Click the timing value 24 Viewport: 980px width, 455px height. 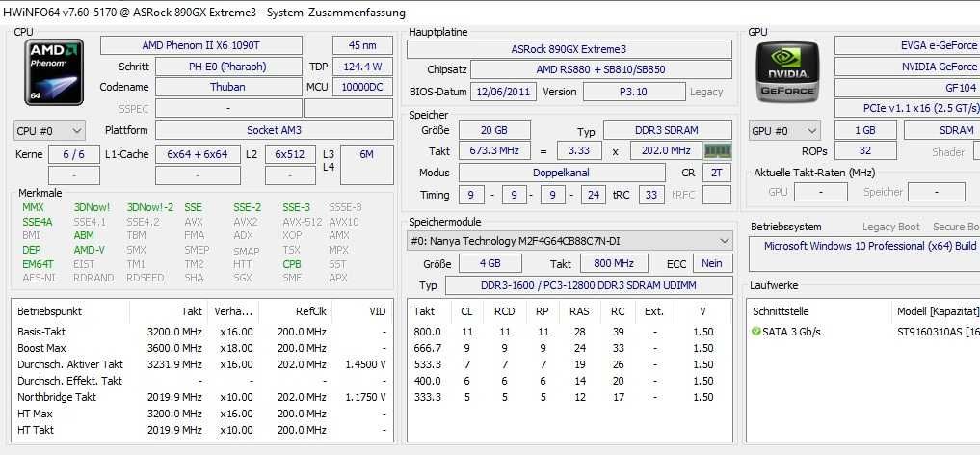pyautogui.click(x=594, y=195)
